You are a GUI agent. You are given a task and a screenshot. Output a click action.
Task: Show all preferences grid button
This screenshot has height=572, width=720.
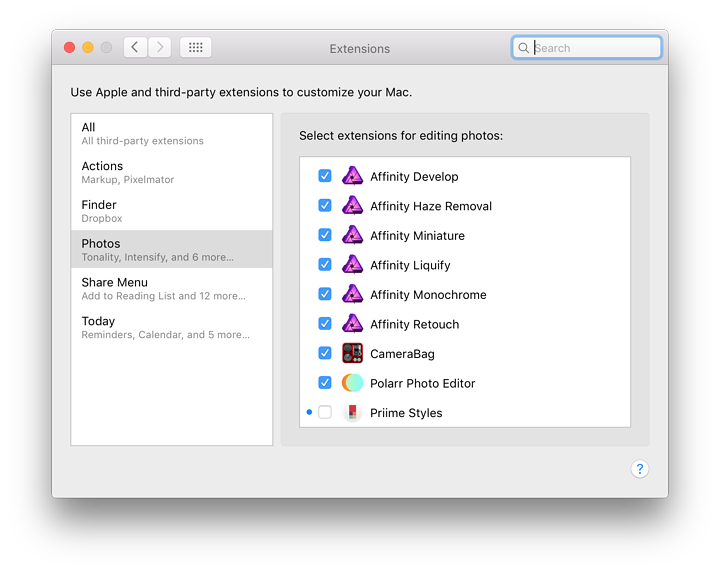196,47
